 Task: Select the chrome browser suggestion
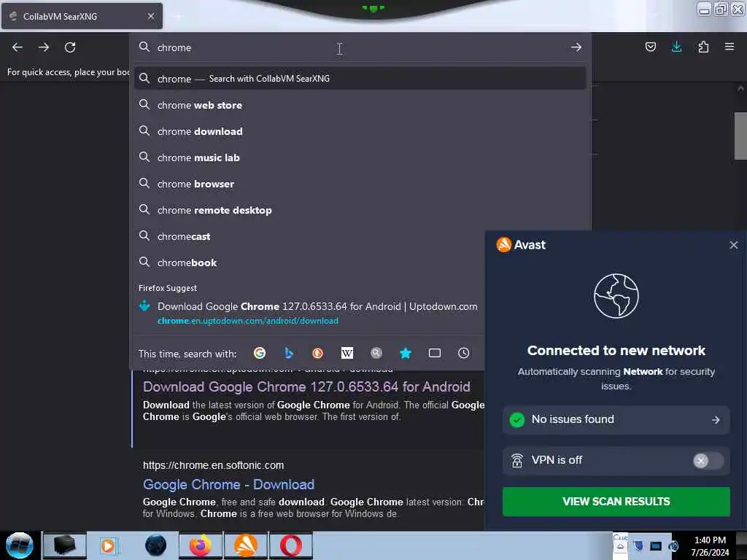pyautogui.click(x=360, y=183)
